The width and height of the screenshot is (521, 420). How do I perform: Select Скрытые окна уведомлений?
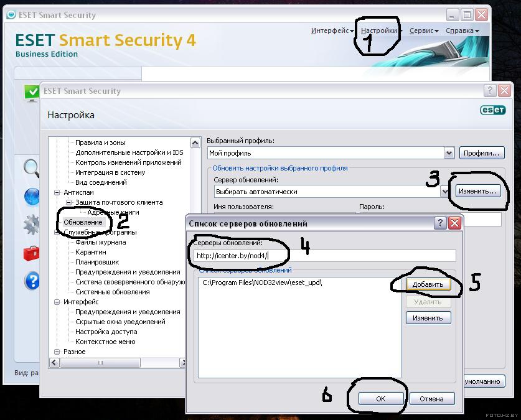120,322
